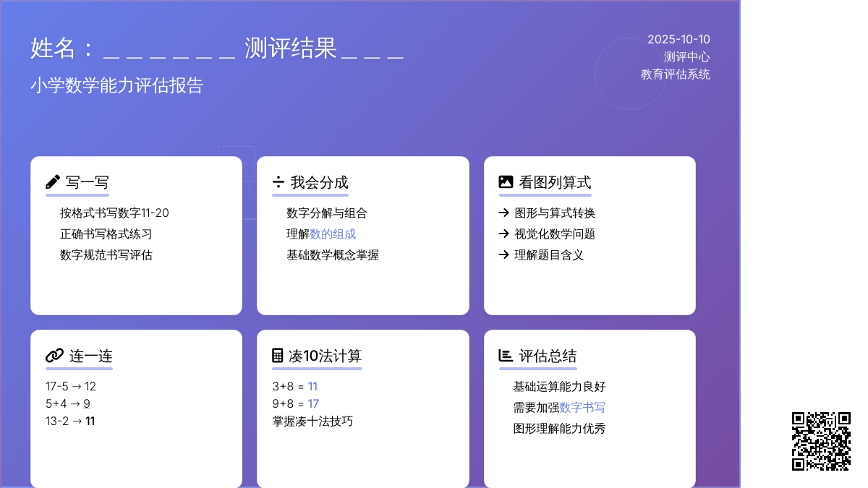Click the calculator icon beside 凑10法计算

tap(278, 356)
